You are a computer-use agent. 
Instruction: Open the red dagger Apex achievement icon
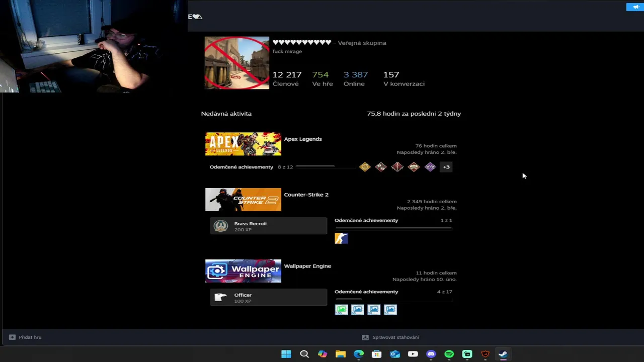[x=397, y=167]
